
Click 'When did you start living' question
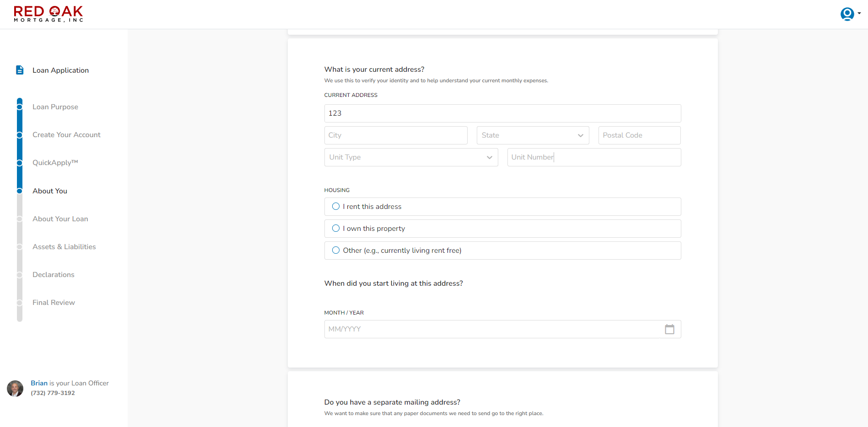[394, 283]
